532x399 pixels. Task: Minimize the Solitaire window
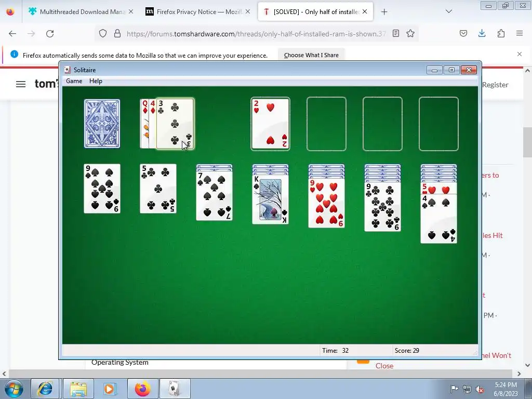tap(434, 70)
